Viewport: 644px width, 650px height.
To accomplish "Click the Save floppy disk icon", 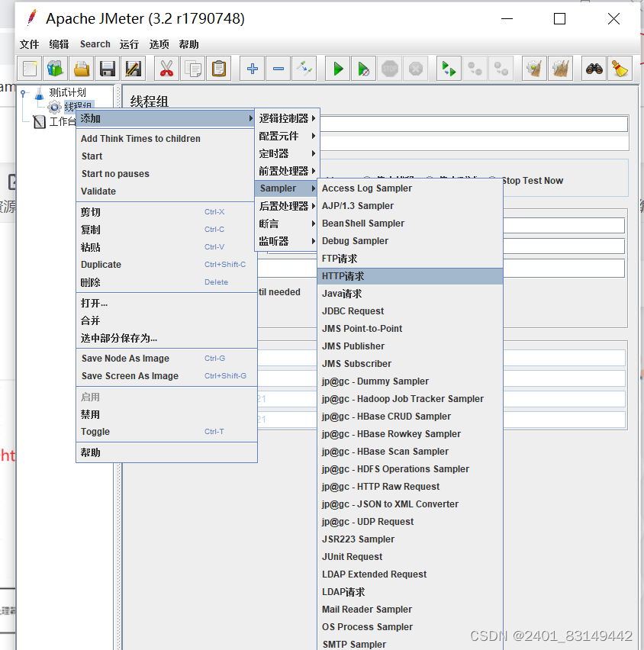I will pyautogui.click(x=108, y=69).
